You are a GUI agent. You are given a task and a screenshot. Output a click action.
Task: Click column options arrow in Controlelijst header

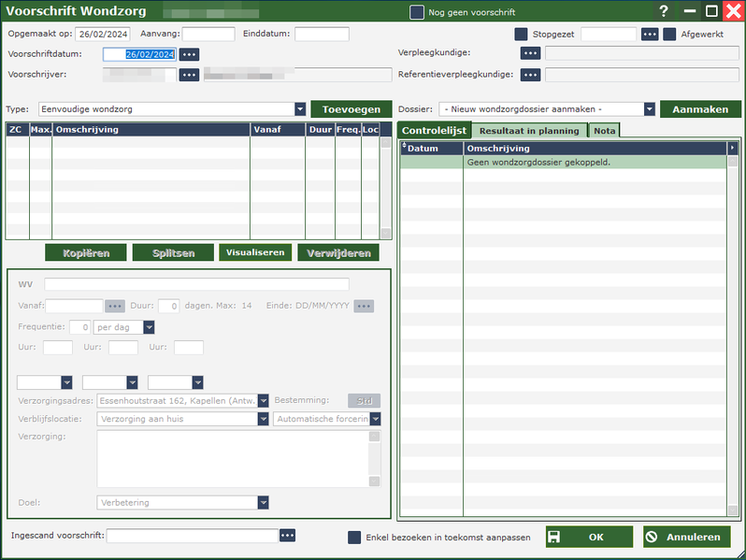(733, 148)
